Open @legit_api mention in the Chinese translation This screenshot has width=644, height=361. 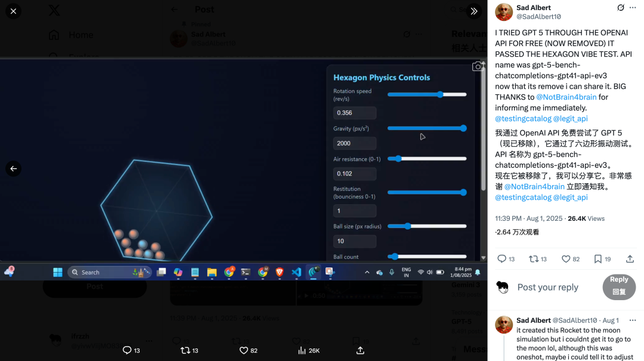[571, 198]
